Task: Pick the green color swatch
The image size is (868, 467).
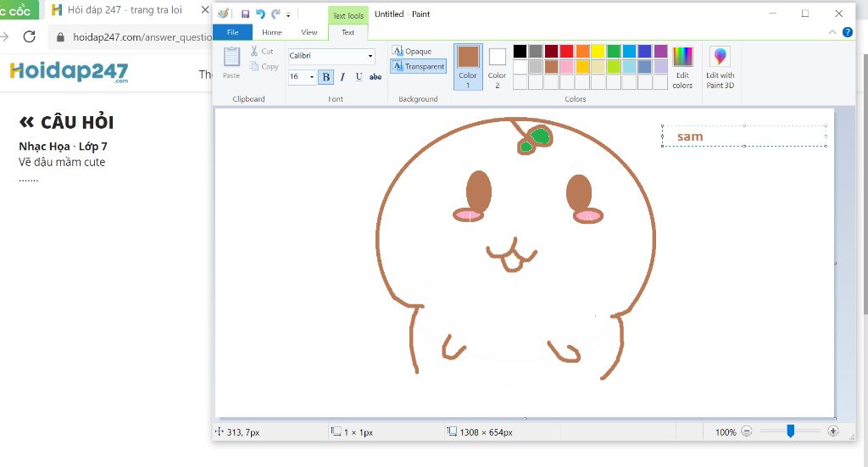Action: [x=614, y=52]
